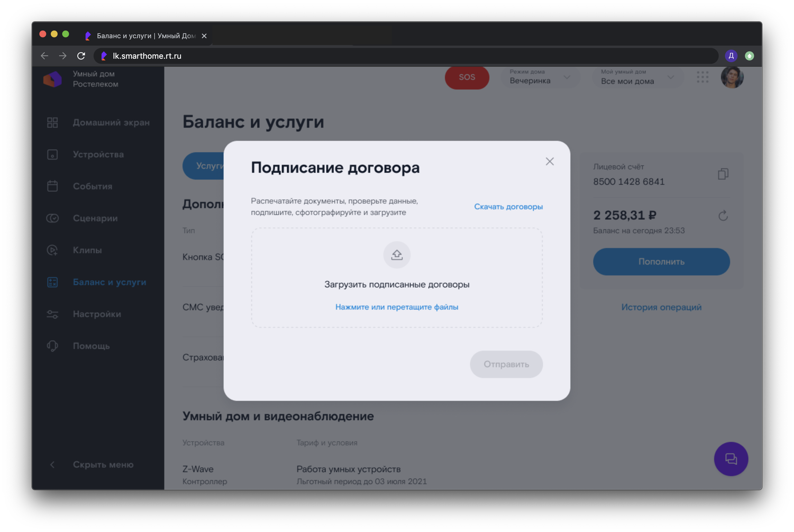Open the apps grid icon in the header

702,77
